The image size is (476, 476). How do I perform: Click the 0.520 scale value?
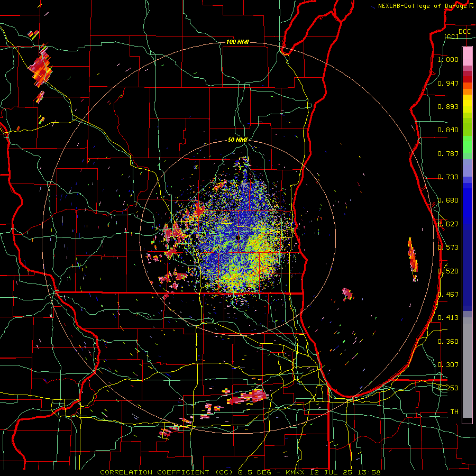point(448,271)
